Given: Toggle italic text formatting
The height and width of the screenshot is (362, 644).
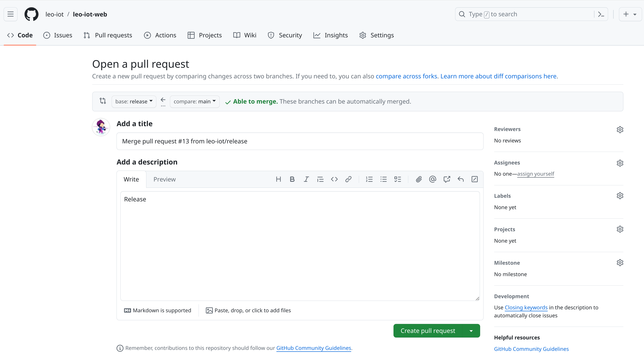Looking at the screenshot, I should click(306, 179).
